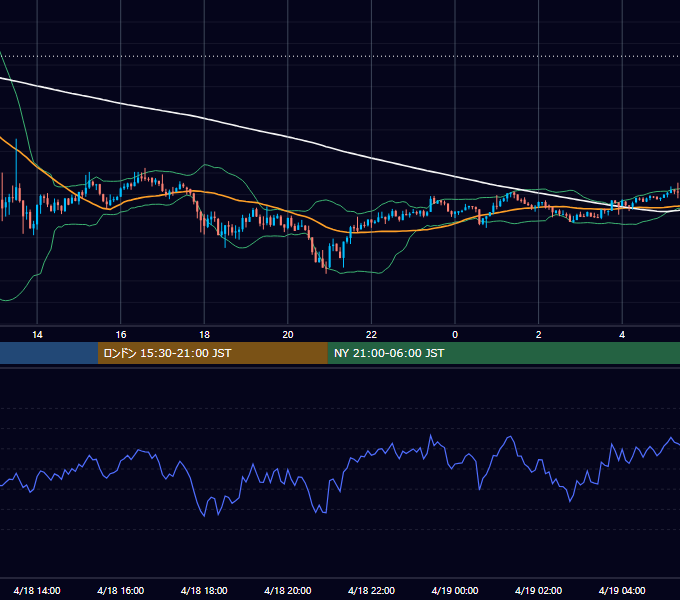Click the 4/19 02:00 date label
Viewport: 680px width, 600px height.
pos(539,590)
